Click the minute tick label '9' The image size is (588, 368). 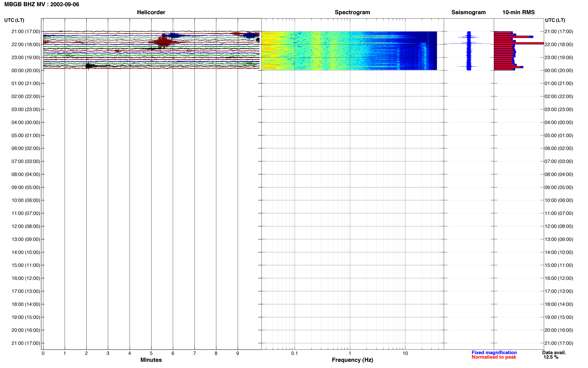238,353
